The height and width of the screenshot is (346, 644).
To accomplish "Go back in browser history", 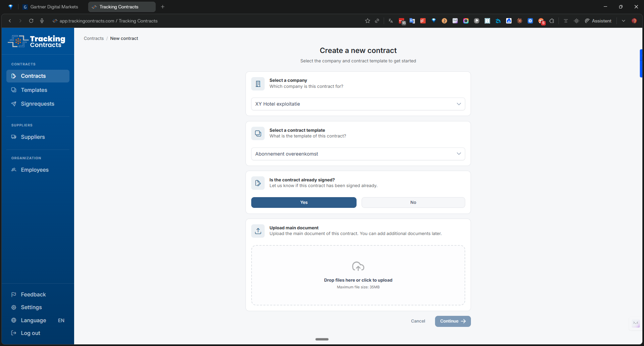I will (10, 21).
